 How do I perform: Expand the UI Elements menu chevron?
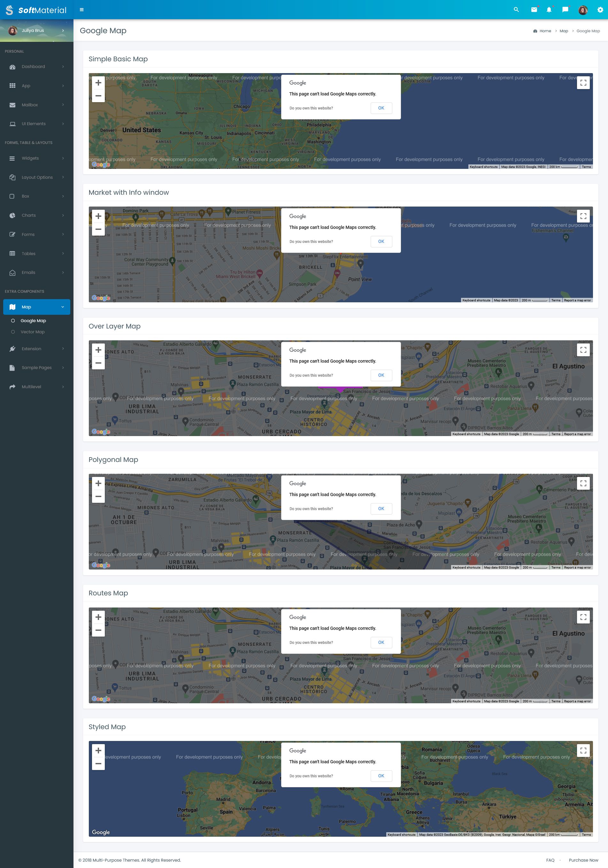click(63, 124)
